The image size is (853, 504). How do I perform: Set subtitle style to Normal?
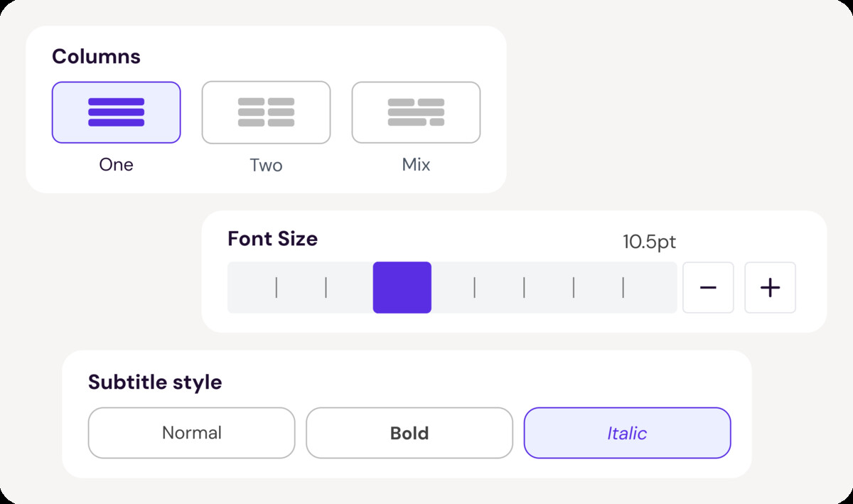tap(191, 433)
